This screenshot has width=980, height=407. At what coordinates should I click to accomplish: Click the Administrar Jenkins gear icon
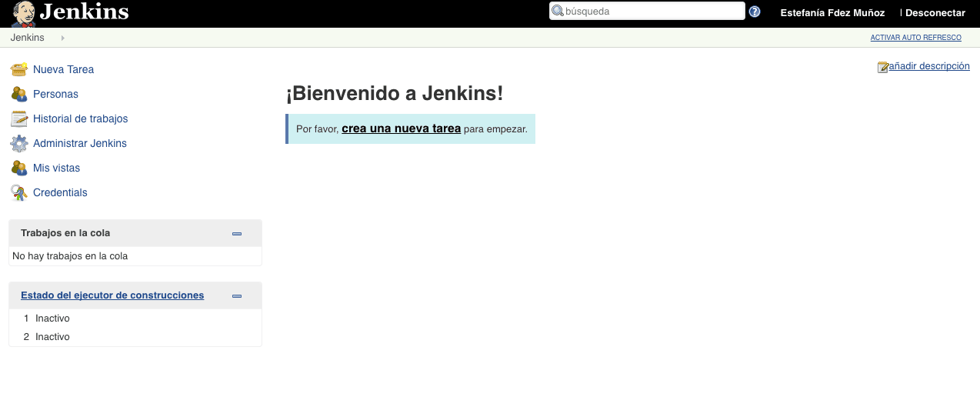(19, 143)
